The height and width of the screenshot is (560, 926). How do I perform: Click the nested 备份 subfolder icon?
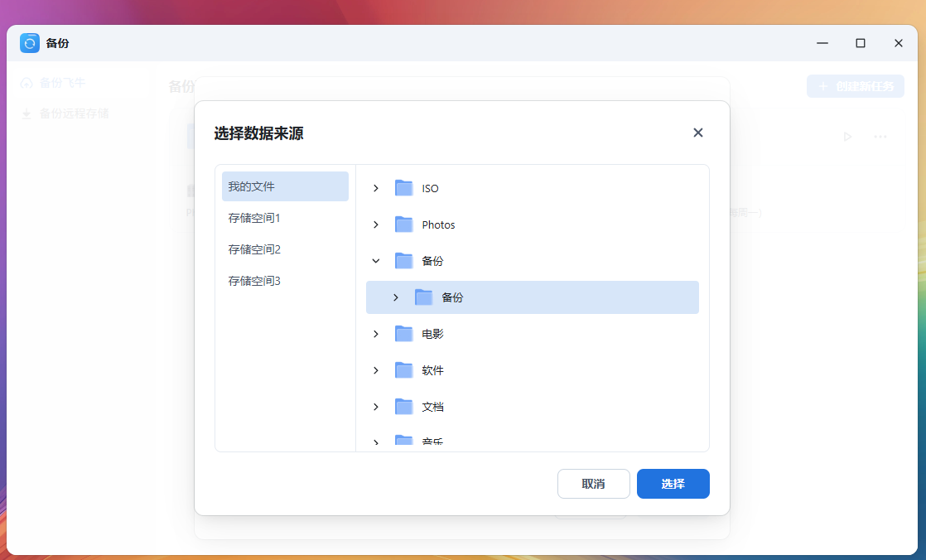pos(423,297)
